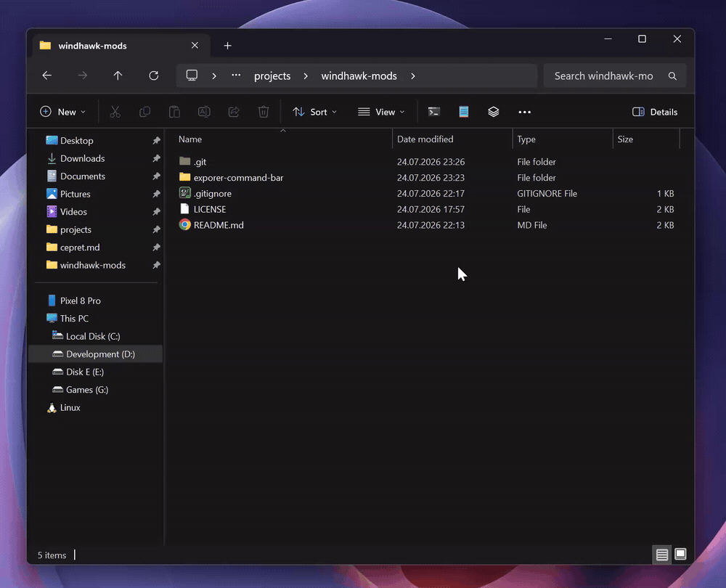This screenshot has width=726, height=588.
Task: Switch to large thumbnails view in status bar
Action: (680, 554)
